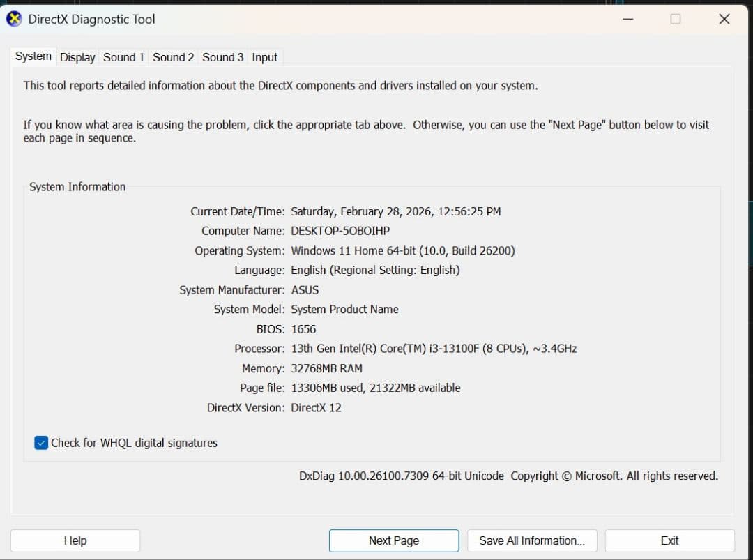Click the DirectX Diagnostic Tool window title

(x=92, y=20)
